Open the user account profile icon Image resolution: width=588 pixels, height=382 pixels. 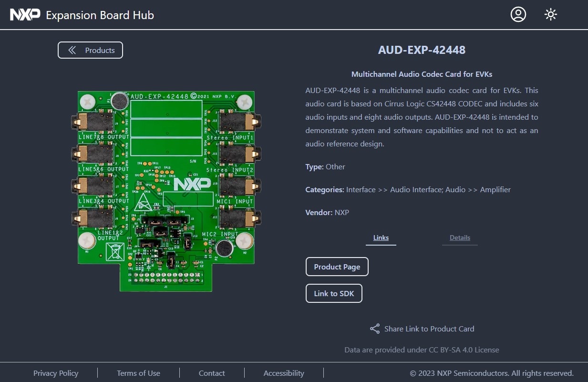pos(518,14)
